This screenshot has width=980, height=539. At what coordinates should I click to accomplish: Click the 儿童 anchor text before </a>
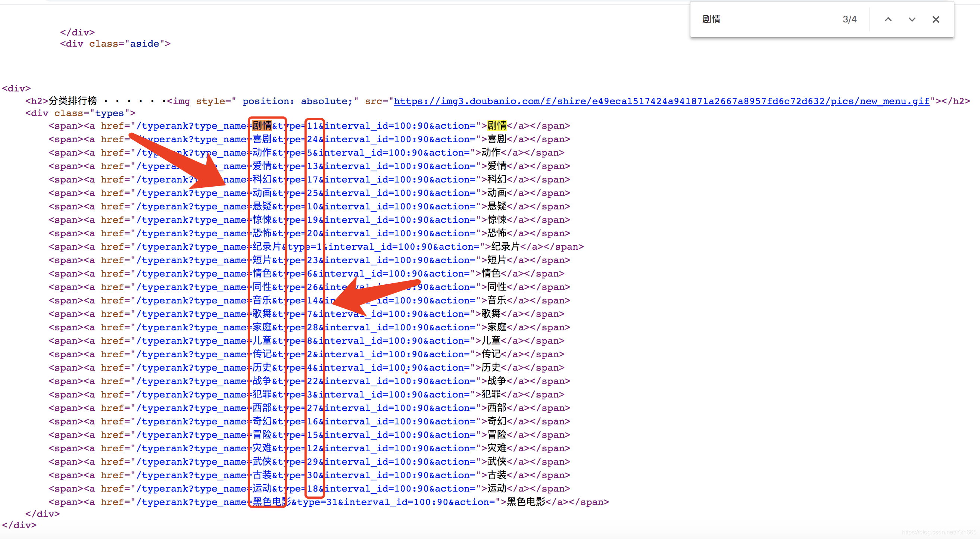coord(491,341)
